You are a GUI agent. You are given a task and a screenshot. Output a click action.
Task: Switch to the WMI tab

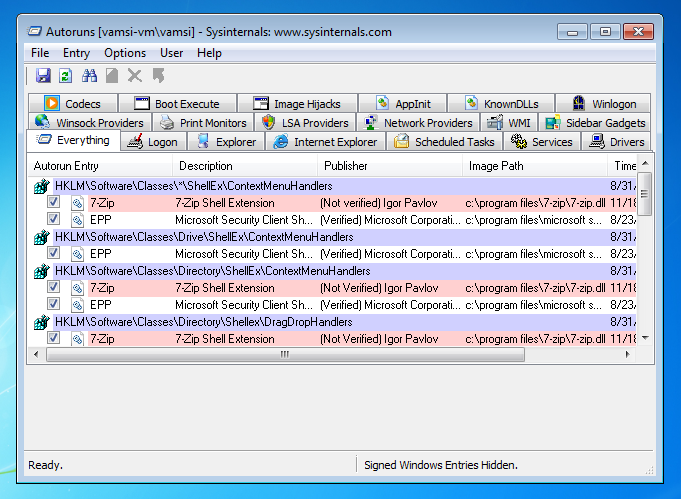pos(509,122)
